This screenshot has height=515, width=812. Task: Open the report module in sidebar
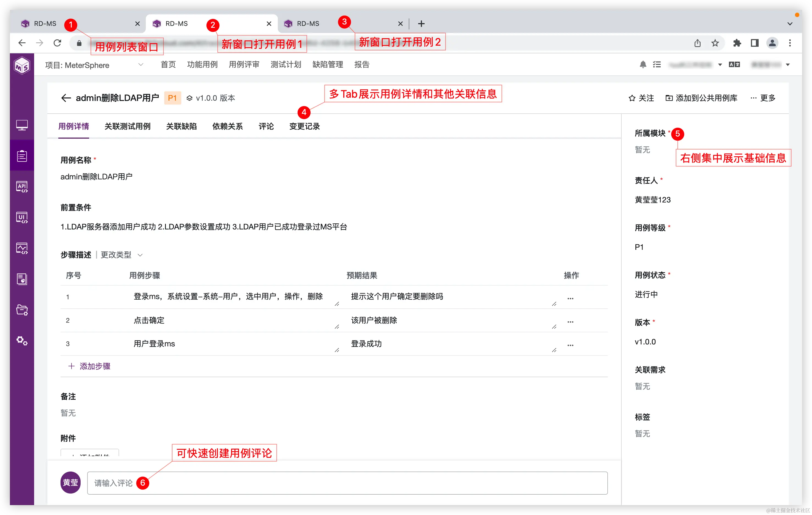[x=21, y=279]
